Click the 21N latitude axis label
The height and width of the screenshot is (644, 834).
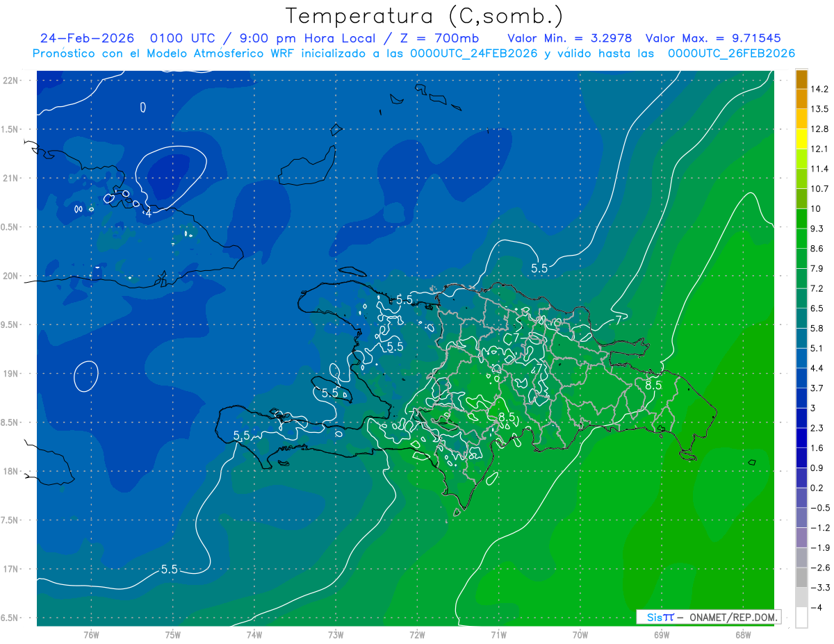tap(11, 179)
